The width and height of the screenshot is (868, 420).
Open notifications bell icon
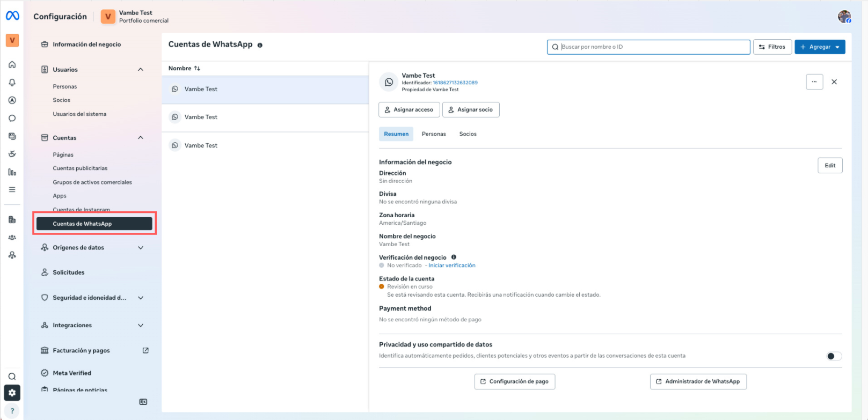(x=12, y=83)
